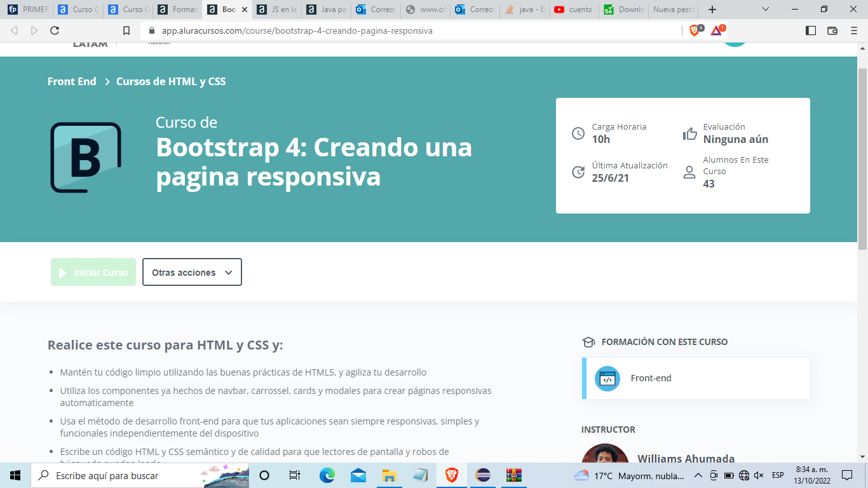The image size is (868, 488).
Task: Click the play triangle in Iniciar Curso
Action: click(x=63, y=273)
